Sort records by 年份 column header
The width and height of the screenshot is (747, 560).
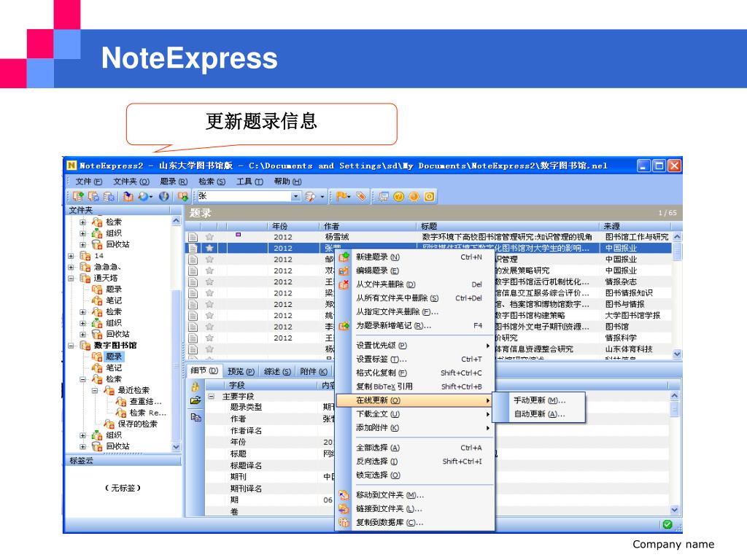(293, 226)
